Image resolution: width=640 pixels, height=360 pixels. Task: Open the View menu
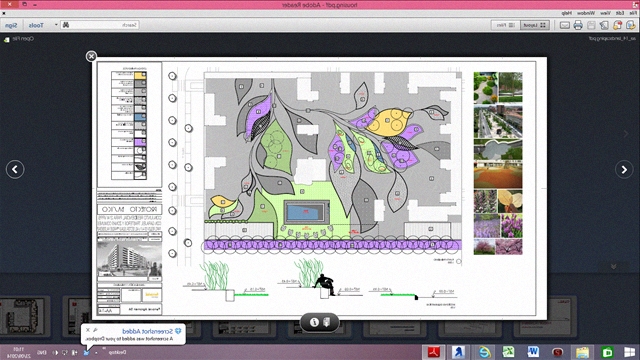(x=605, y=13)
